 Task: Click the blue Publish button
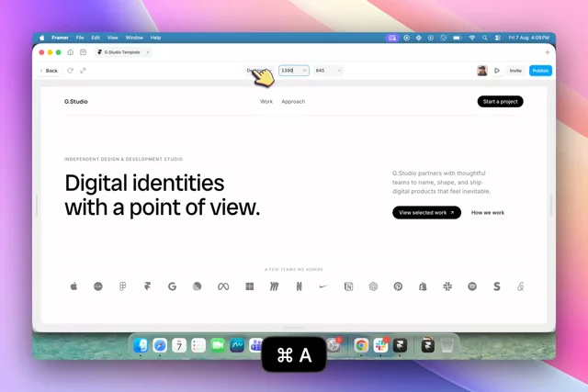pyautogui.click(x=540, y=71)
